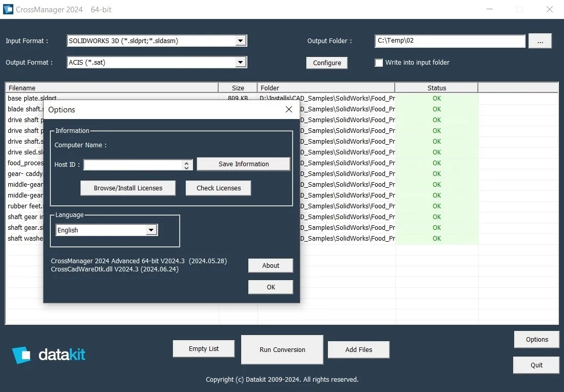Image resolution: width=564 pixels, height=392 pixels.
Task: Click the Quit button
Action: point(536,365)
